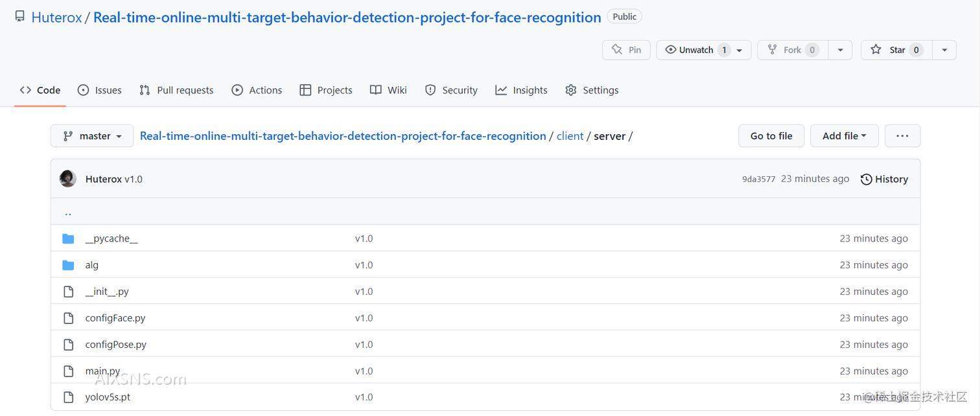Expand the dropdown arrow beside Fork
Viewport: 980px width, 416px height.
840,50
